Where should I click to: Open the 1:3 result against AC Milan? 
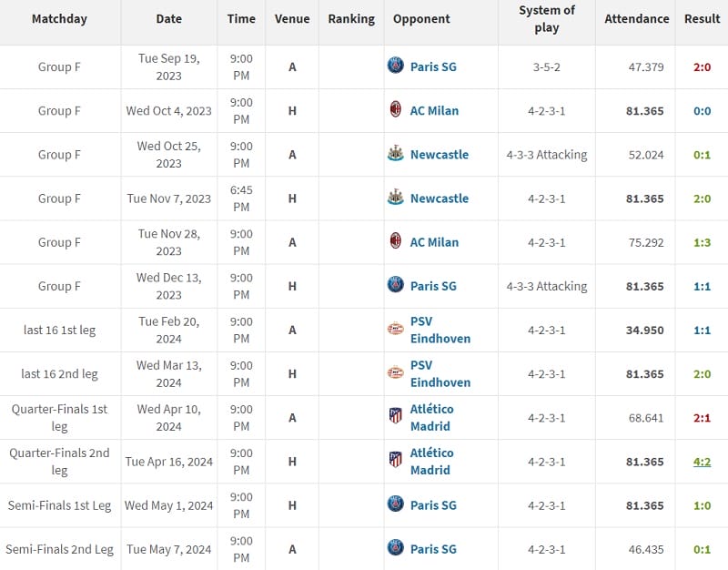coord(702,242)
